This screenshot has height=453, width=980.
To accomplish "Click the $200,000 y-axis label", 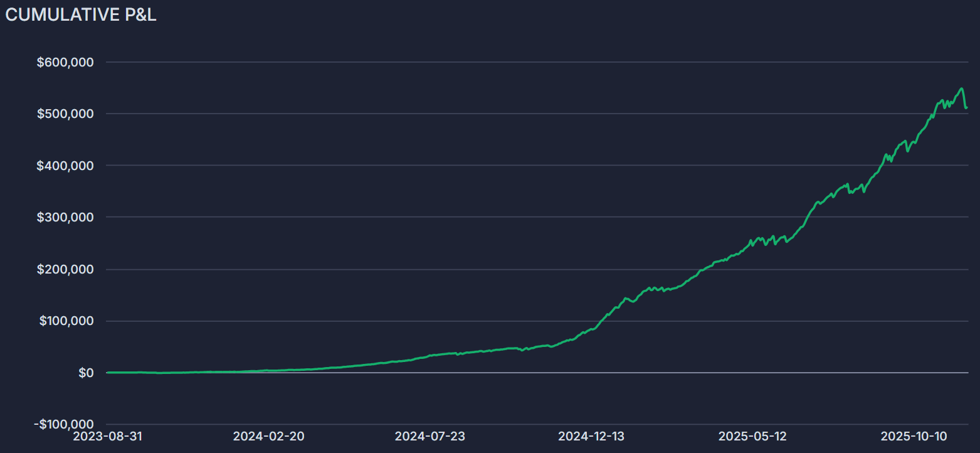I will click(x=65, y=269).
